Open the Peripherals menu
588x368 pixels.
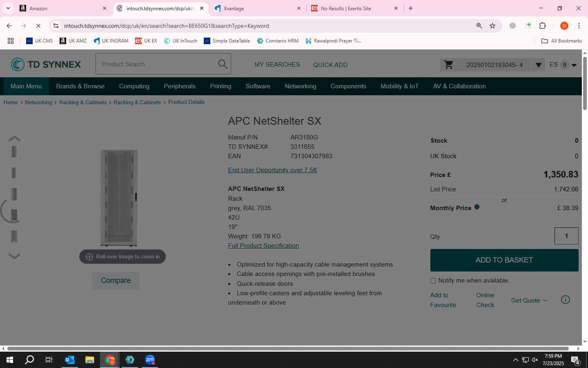click(x=180, y=86)
